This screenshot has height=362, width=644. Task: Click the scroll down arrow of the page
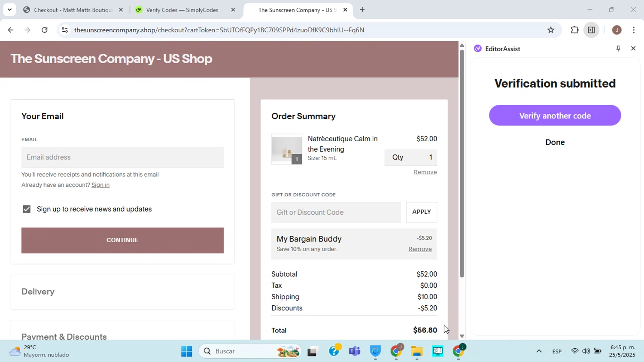click(462, 336)
